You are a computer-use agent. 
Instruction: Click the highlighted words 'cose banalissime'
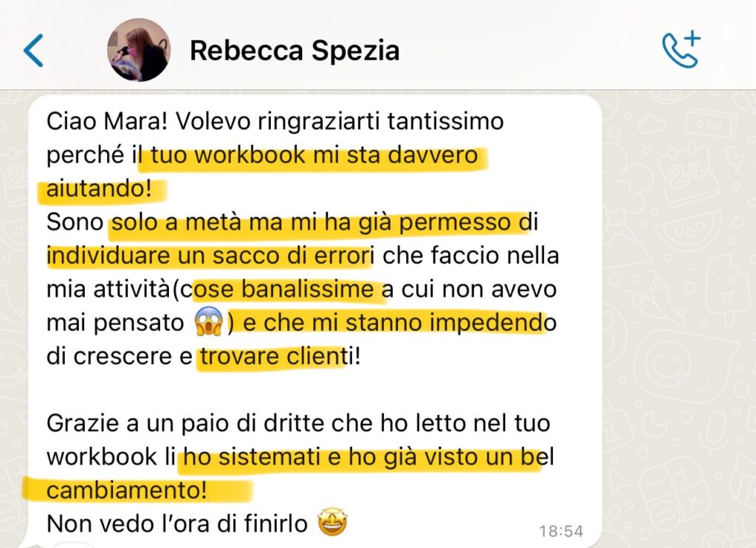click(x=283, y=290)
